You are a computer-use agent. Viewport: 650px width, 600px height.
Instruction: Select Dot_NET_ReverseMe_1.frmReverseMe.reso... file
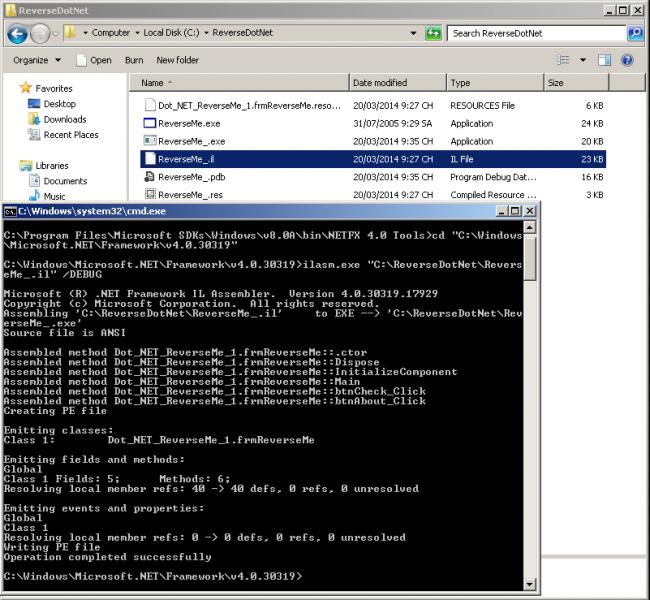(x=249, y=106)
